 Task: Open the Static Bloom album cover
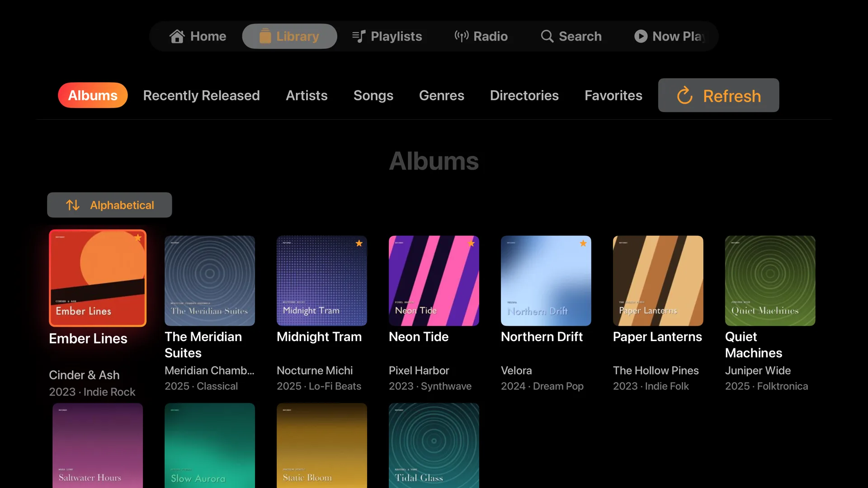[322, 446]
